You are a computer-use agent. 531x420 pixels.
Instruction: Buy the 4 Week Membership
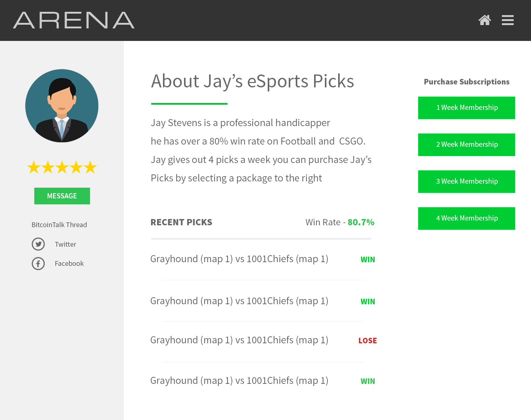pyautogui.click(x=466, y=218)
